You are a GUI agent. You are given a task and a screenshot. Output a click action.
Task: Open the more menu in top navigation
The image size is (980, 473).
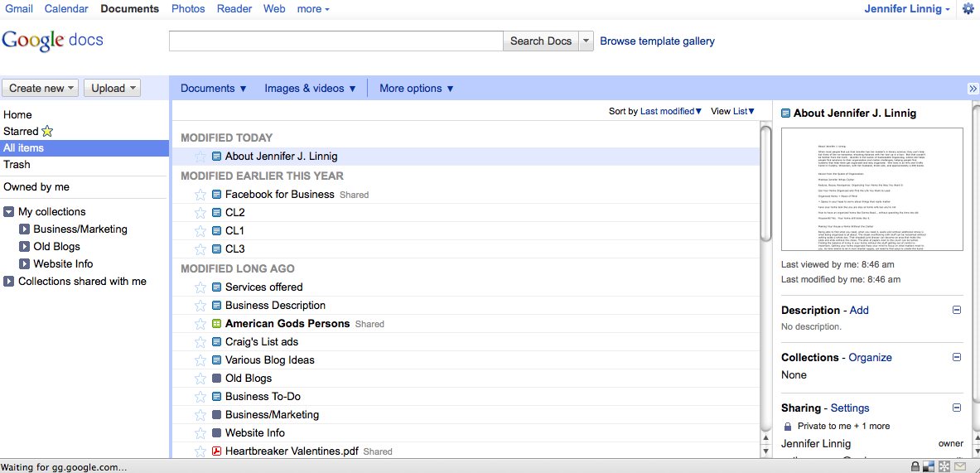tap(313, 9)
